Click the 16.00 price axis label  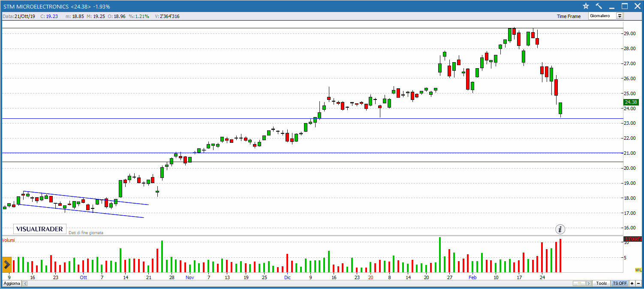pyautogui.click(x=629, y=228)
